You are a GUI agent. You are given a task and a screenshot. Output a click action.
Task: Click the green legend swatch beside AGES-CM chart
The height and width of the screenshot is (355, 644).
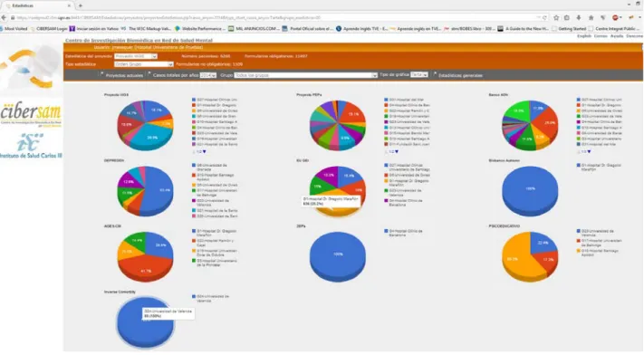(x=194, y=261)
